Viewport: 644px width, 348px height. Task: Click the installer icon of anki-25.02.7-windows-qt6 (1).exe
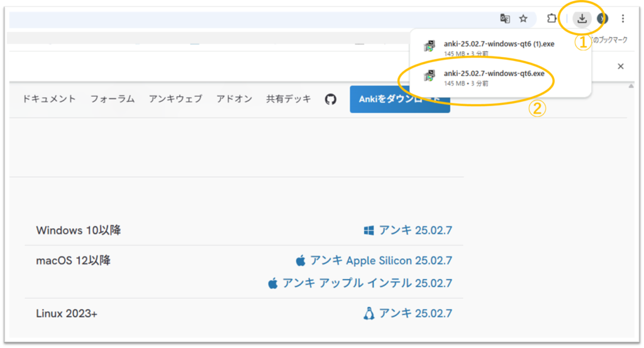430,46
